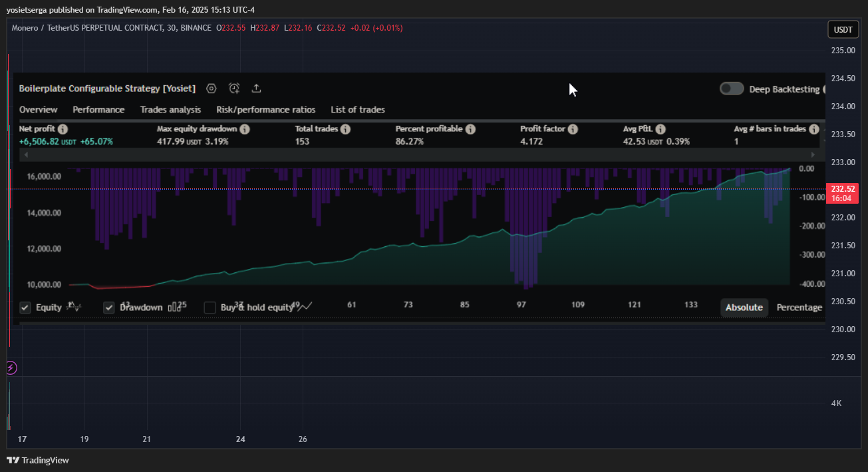Click the info icon next to Avg P&L
This screenshot has height=472, width=868.
(x=660, y=129)
